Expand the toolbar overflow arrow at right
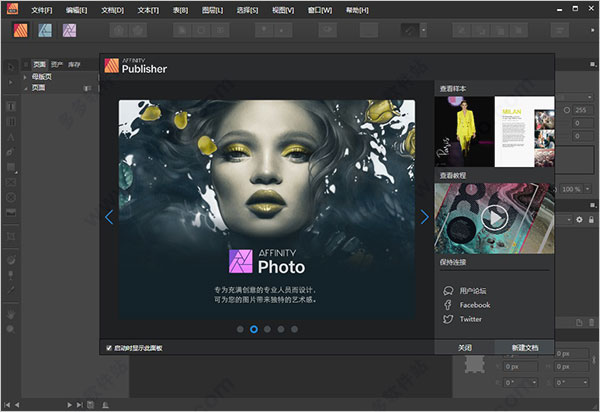 [x=593, y=30]
